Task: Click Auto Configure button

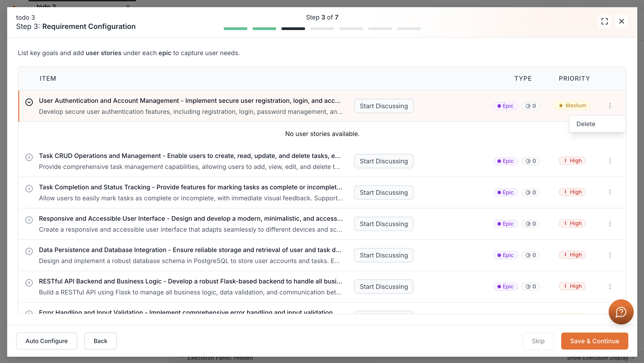Action: point(47,341)
